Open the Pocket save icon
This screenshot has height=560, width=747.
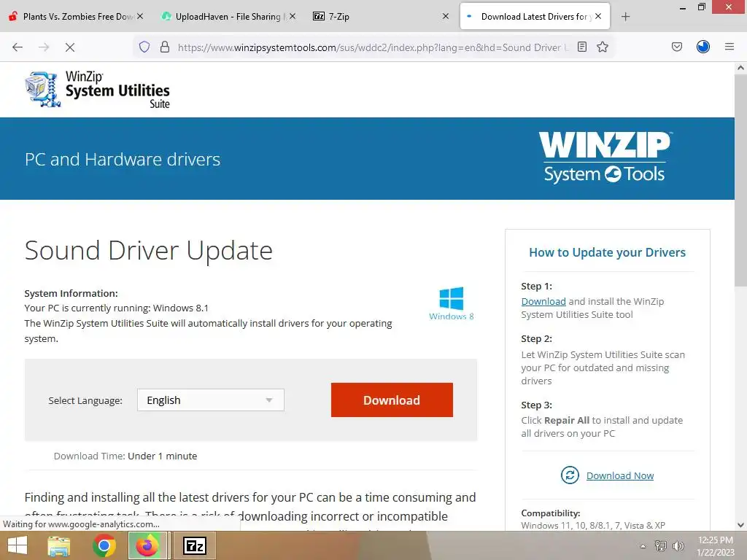pyautogui.click(x=677, y=47)
